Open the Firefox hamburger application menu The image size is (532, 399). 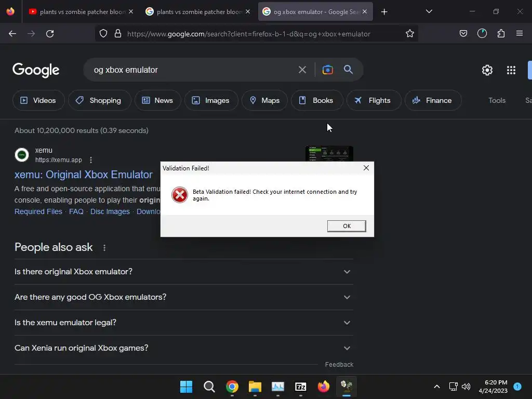pos(520,34)
